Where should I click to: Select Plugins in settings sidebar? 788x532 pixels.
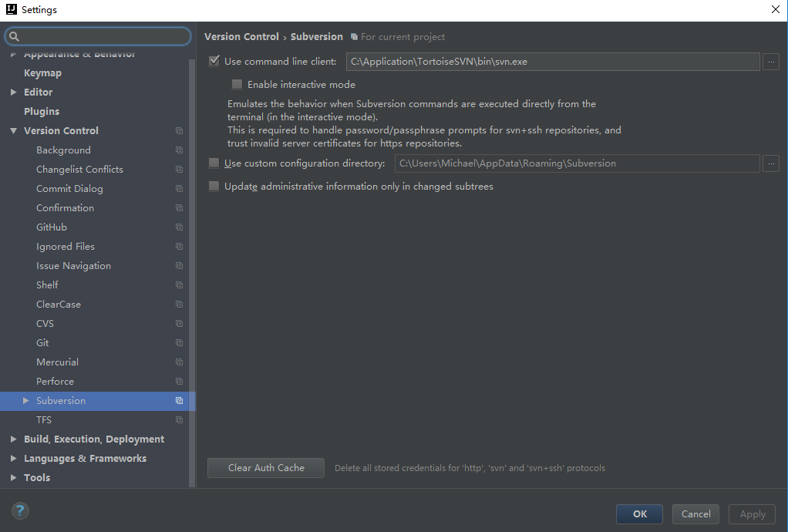point(42,112)
